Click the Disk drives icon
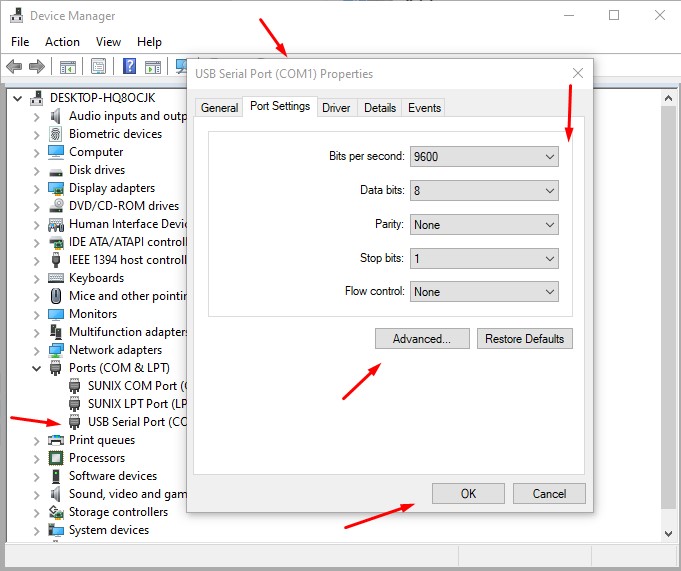The image size is (681, 571). click(56, 172)
